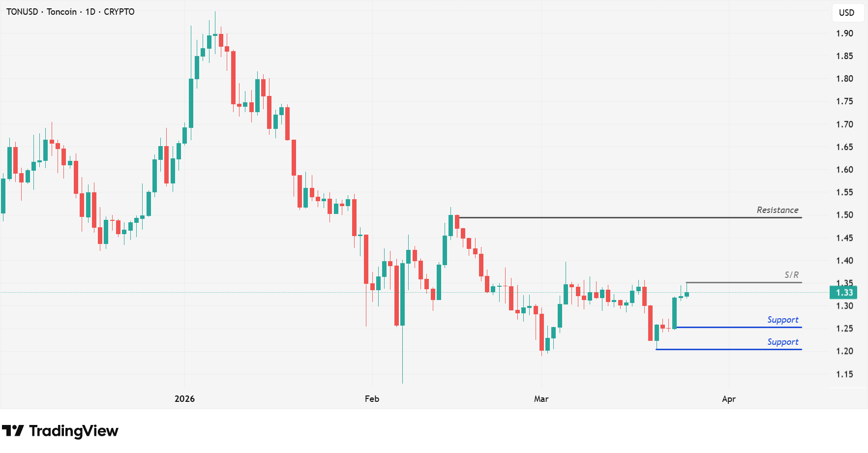The image size is (868, 453).
Task: Select the lower blue support line
Action: click(728, 349)
